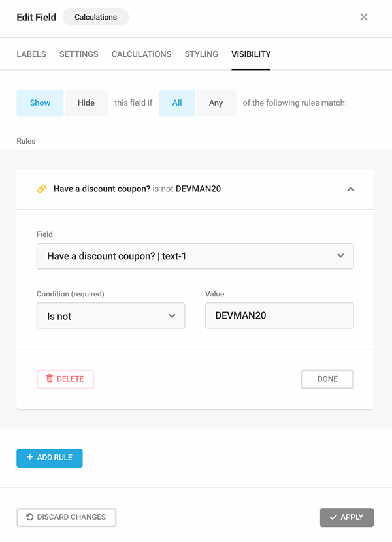Add a new visibility rule

[x=50, y=458]
